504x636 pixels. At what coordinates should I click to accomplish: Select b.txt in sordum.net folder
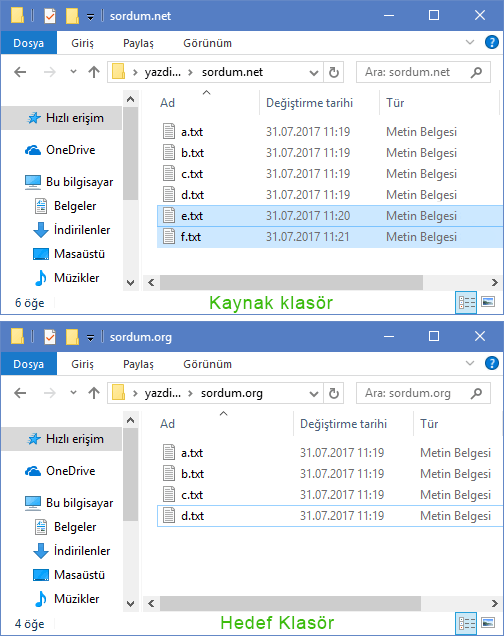[330, 153]
